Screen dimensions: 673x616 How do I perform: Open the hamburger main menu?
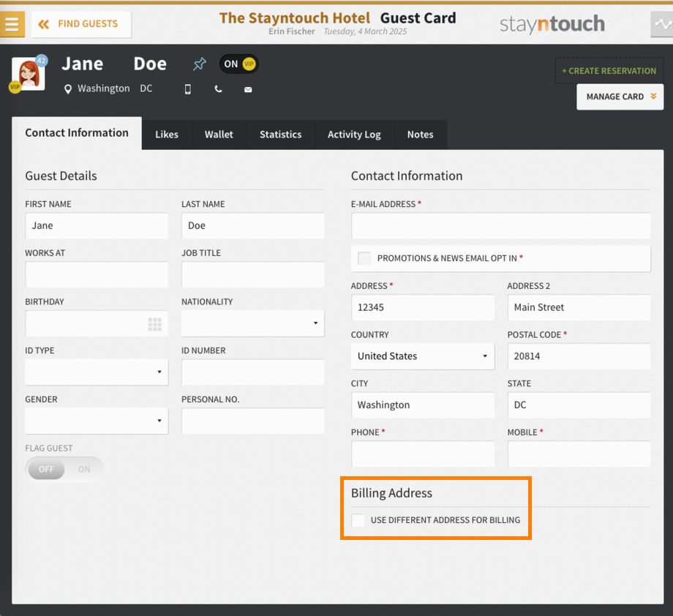pos(12,24)
